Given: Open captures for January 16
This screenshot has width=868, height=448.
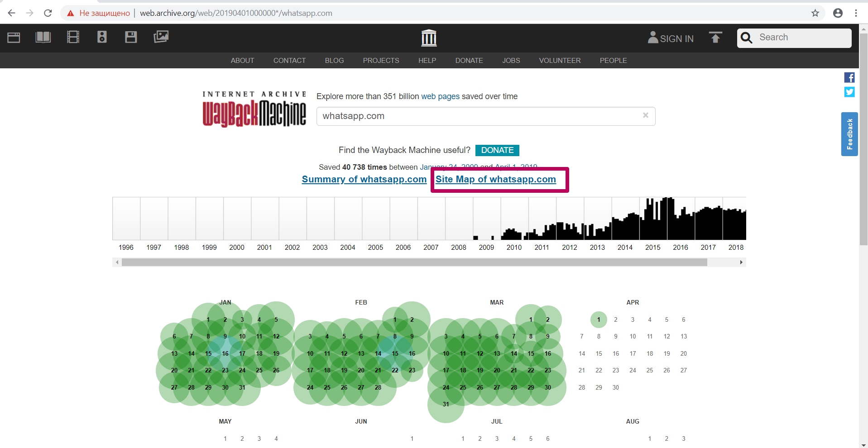Looking at the screenshot, I should pos(225,353).
